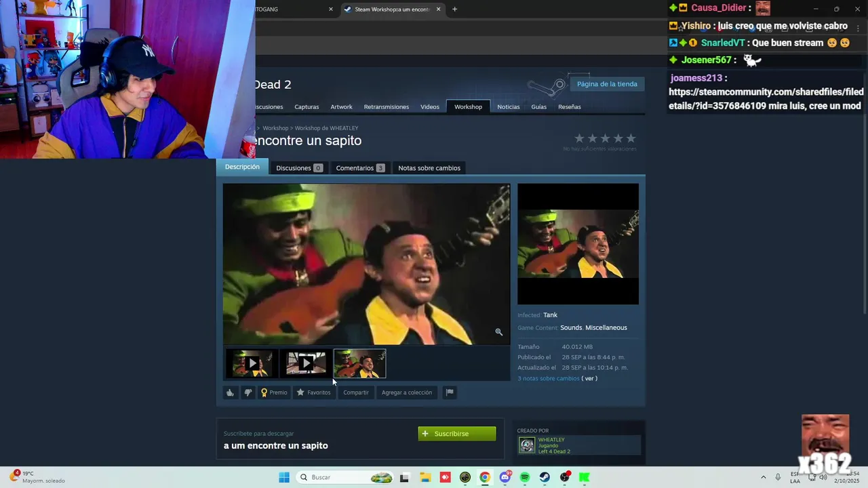This screenshot has height=488, width=868.
Task: Switch to Chrome on the taskbar
Action: click(x=485, y=477)
